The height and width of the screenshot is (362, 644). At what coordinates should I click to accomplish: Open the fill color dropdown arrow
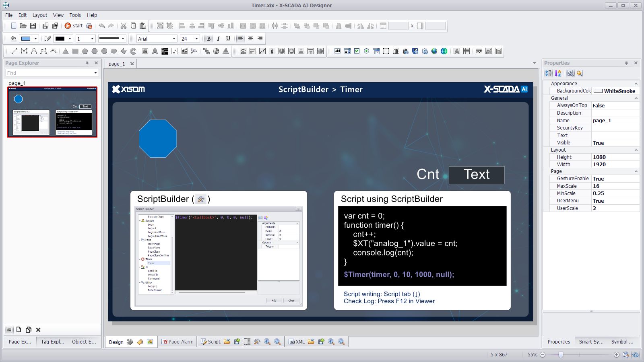[35, 39]
